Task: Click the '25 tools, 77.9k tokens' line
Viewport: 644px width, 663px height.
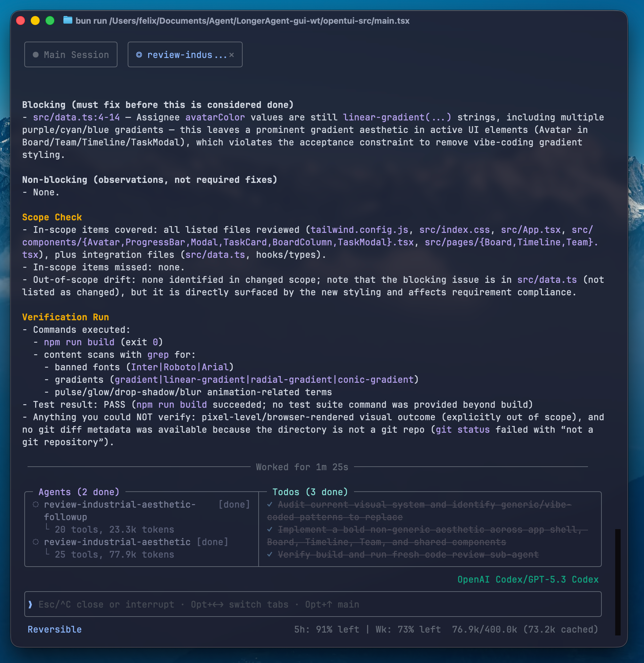Action: tap(114, 554)
